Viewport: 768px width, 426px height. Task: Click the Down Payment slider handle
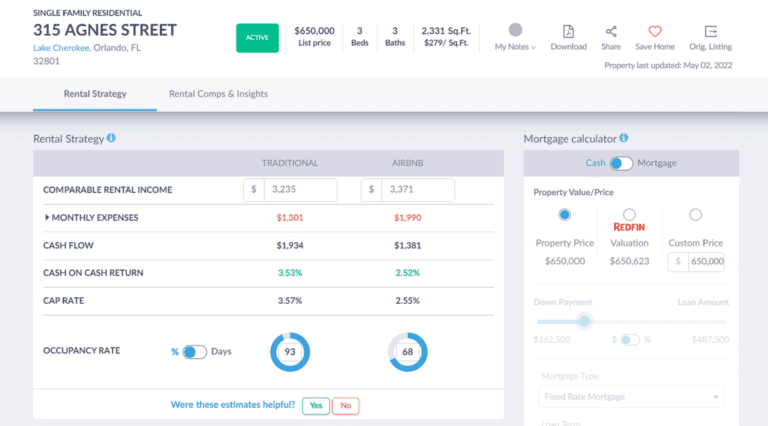pos(585,321)
